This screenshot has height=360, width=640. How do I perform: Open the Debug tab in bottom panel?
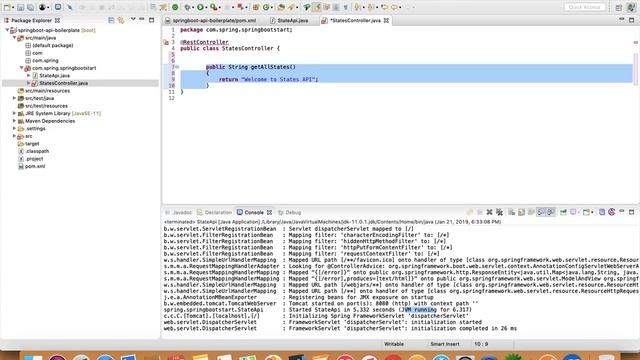click(289, 212)
